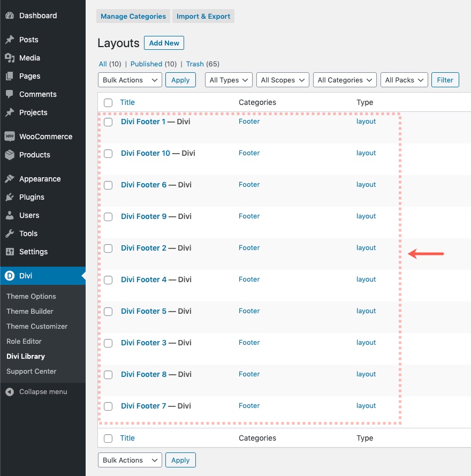471x476 pixels.
Task: Click the Collapse menu arrow icon
Action: tap(10, 391)
